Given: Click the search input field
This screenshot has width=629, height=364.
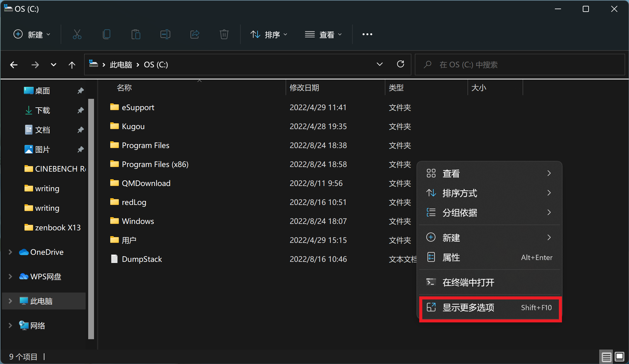Looking at the screenshot, I should point(519,65).
